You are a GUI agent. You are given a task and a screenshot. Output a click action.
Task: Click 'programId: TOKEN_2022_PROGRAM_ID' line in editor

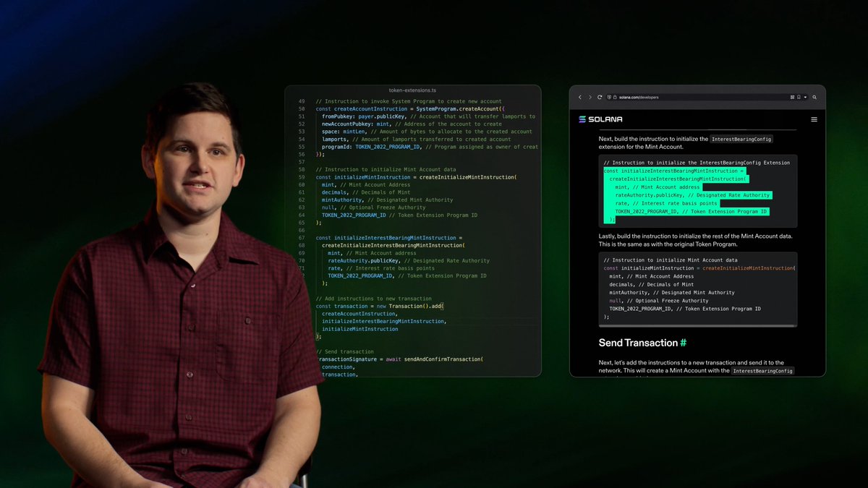[430, 147]
